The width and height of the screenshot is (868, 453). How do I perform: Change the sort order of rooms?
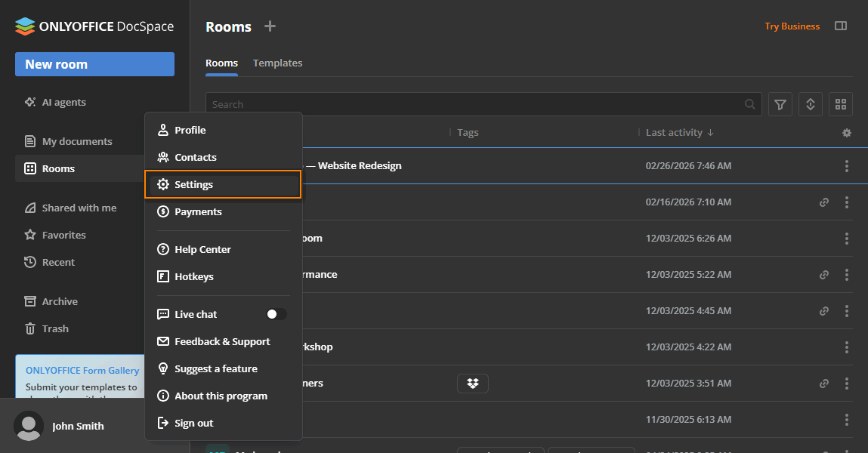(810, 103)
